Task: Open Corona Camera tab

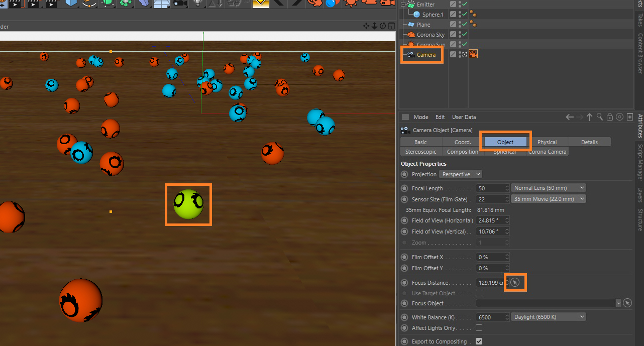Action: click(548, 152)
